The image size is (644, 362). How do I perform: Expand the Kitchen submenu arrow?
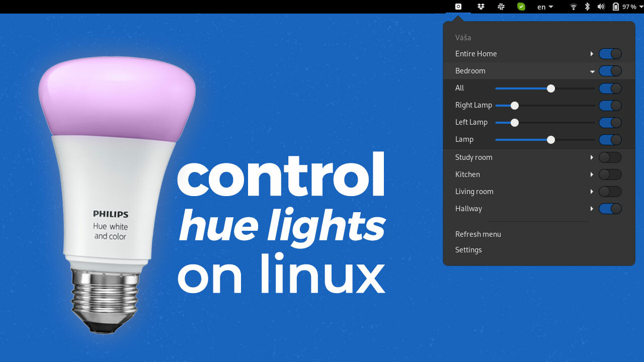pyautogui.click(x=592, y=174)
